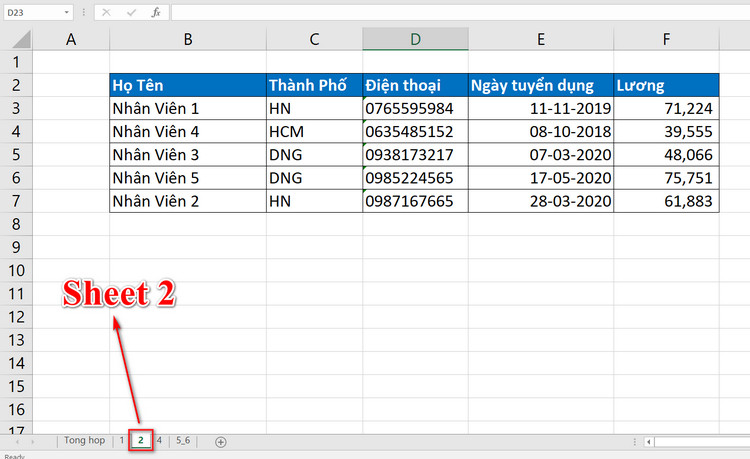Click phone number 0765595984
Image resolution: width=750 pixels, height=459 pixels.
click(x=415, y=109)
